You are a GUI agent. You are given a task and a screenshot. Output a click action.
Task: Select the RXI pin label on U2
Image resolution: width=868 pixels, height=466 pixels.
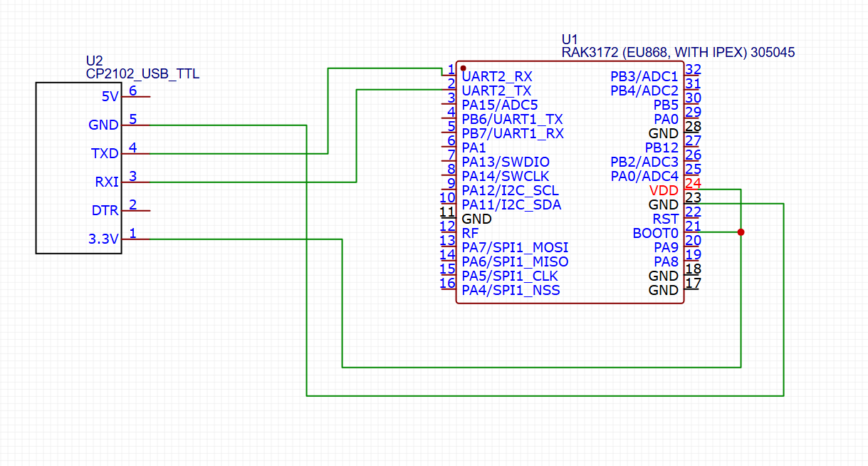pos(106,182)
